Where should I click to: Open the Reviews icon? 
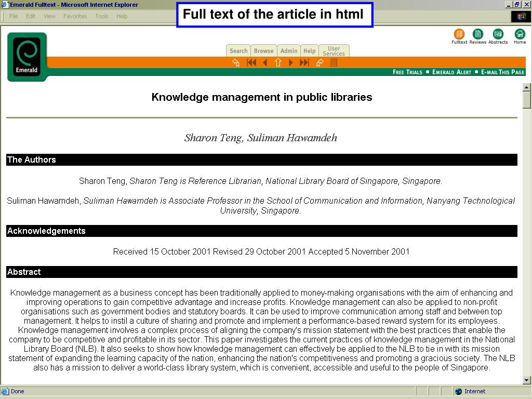click(478, 34)
